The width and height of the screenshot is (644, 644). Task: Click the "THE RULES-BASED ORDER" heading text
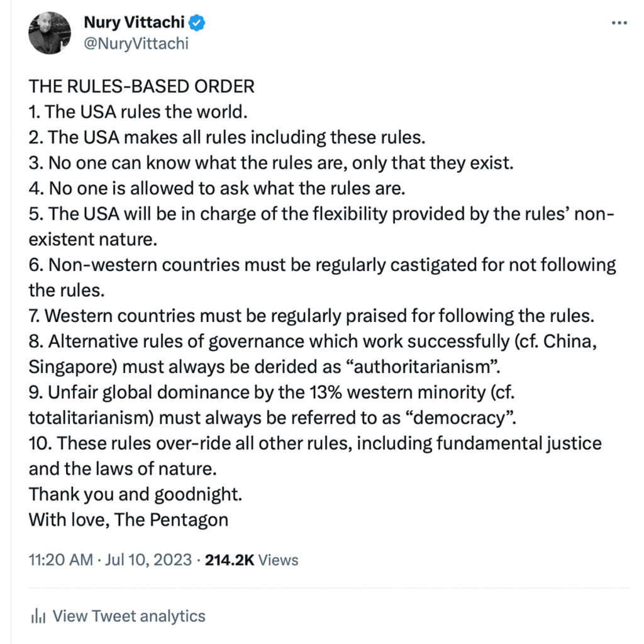[x=142, y=86]
